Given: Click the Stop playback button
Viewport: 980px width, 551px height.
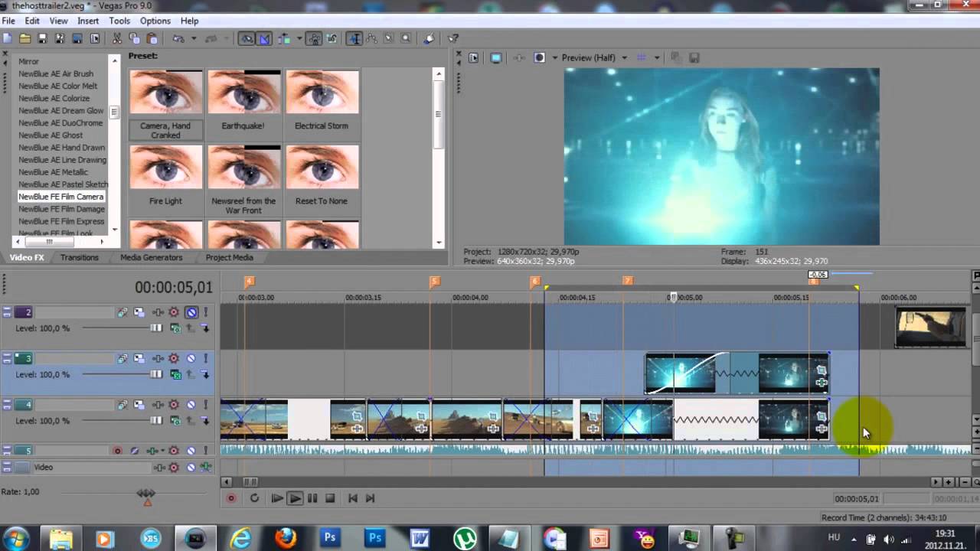Looking at the screenshot, I should [x=330, y=498].
